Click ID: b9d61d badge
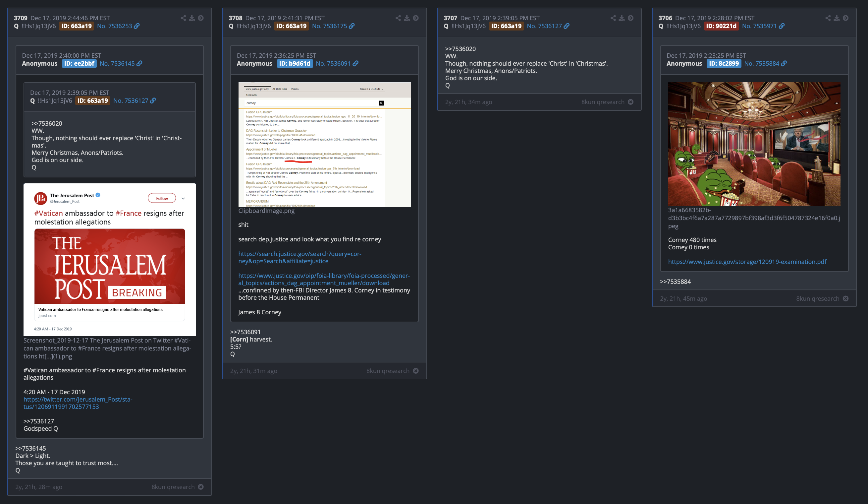 295,63
